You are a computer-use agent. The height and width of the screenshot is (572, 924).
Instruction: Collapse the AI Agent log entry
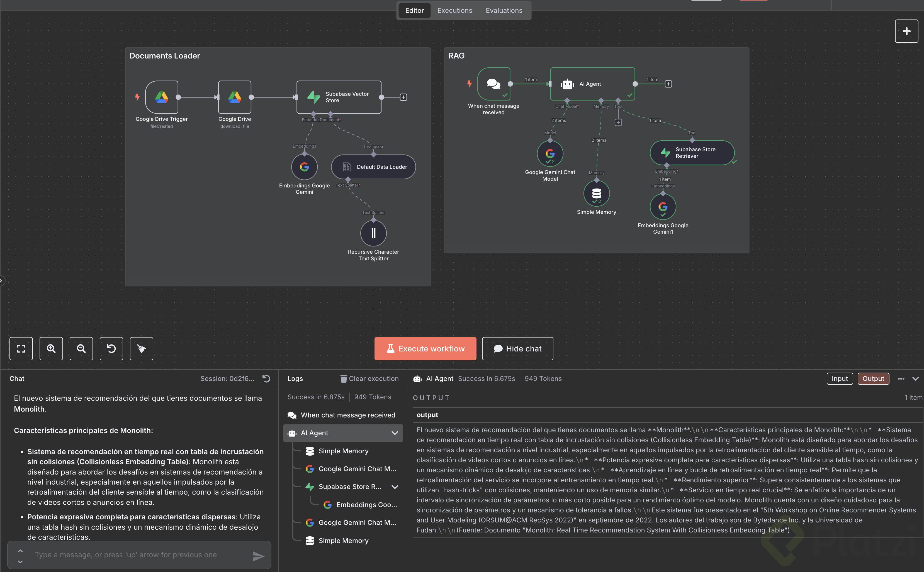[395, 433]
